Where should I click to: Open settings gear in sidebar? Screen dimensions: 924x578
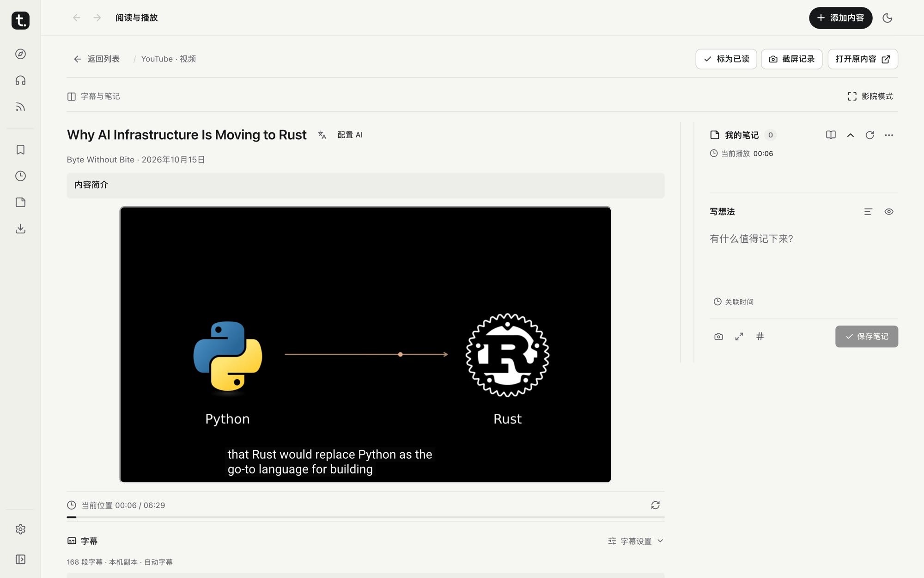(x=20, y=529)
